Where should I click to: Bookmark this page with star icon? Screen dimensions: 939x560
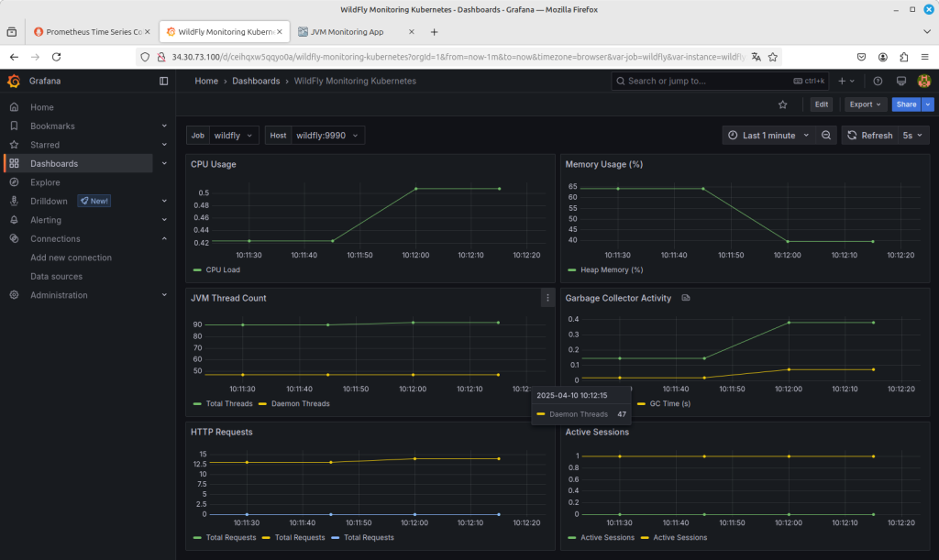(x=772, y=57)
